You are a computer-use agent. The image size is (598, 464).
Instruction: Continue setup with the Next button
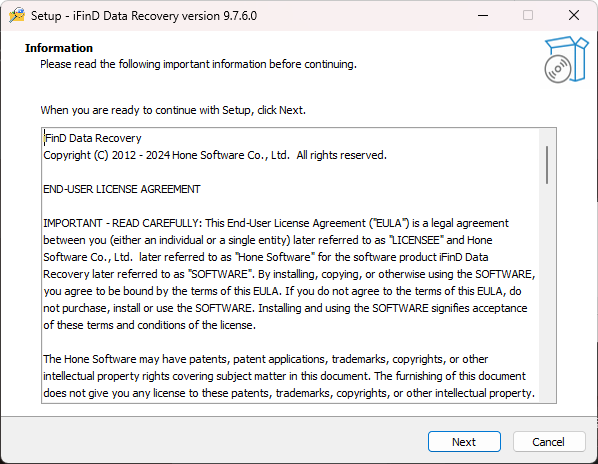pyautogui.click(x=464, y=442)
